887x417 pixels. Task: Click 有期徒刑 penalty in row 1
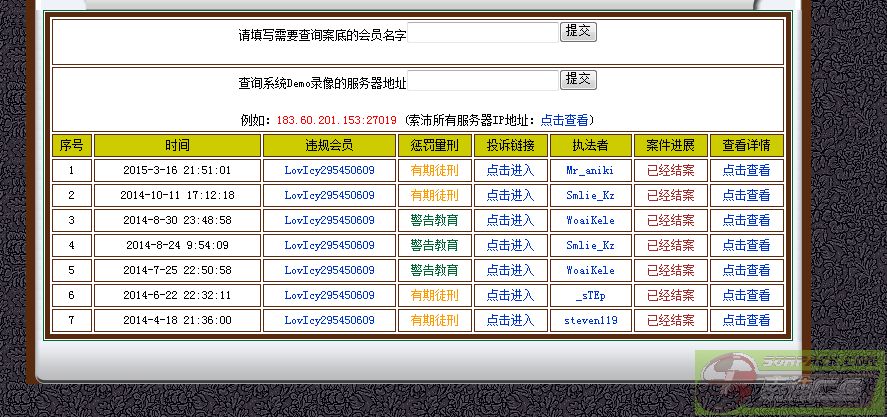point(434,170)
